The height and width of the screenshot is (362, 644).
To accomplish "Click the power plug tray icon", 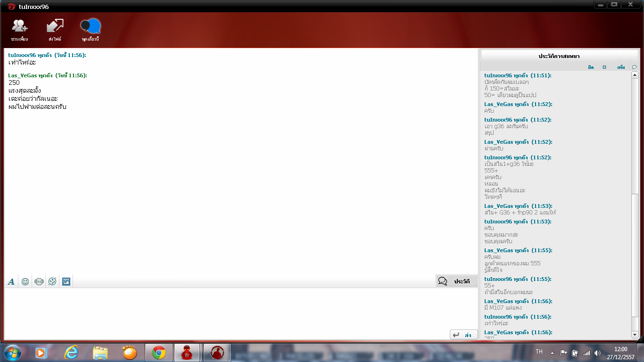I will [x=575, y=353].
